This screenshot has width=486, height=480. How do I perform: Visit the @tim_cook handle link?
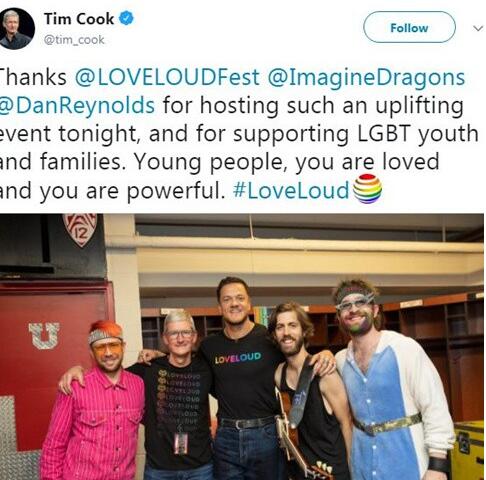[x=74, y=40]
